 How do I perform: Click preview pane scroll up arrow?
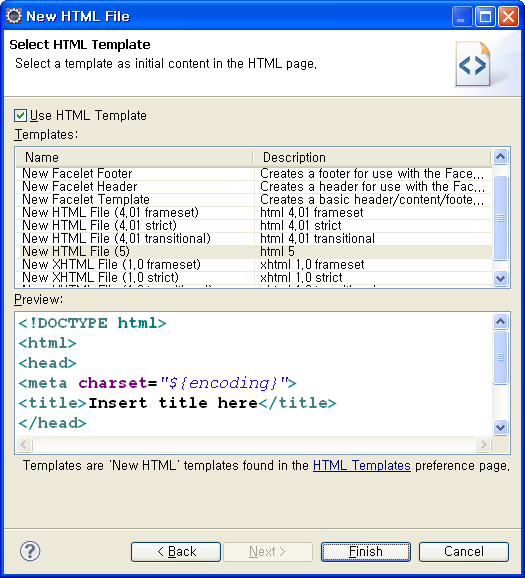[x=501, y=321]
